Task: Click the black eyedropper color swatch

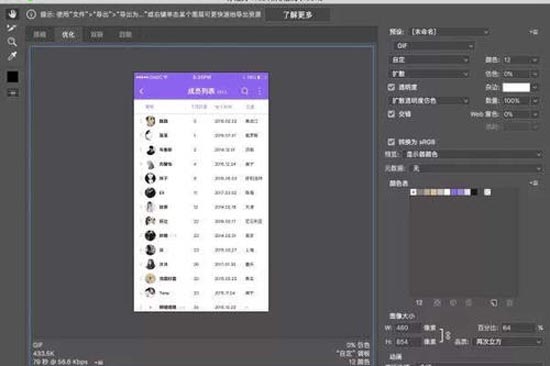Action: point(13,77)
